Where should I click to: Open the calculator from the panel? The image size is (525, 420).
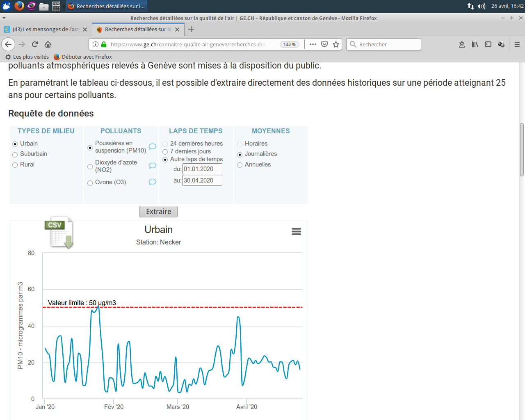(x=56, y=6)
